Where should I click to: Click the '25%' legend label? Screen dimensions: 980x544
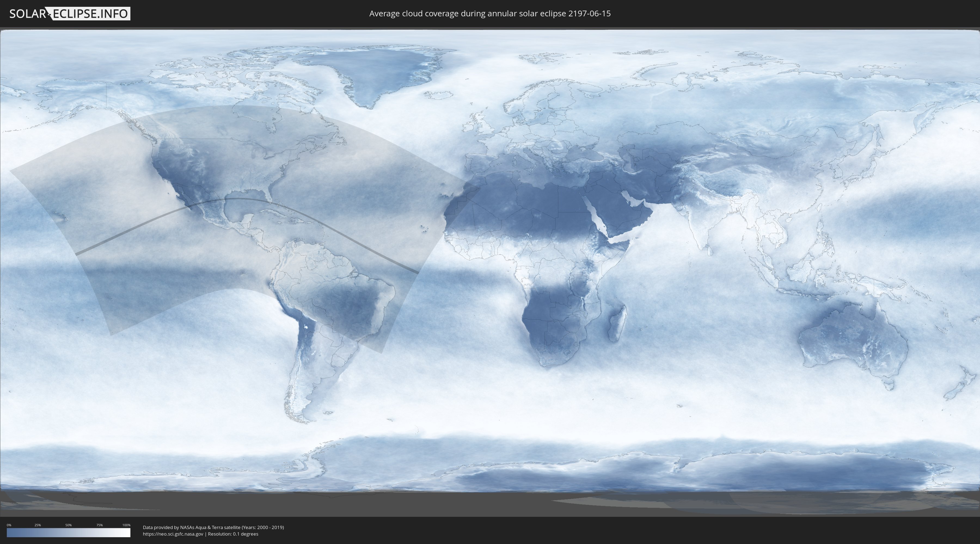[38, 525]
